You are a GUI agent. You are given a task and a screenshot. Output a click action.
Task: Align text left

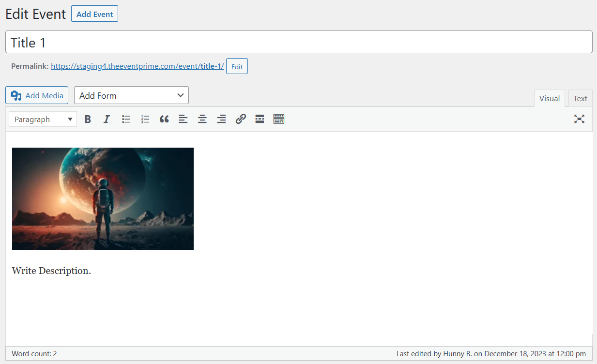[x=183, y=119]
